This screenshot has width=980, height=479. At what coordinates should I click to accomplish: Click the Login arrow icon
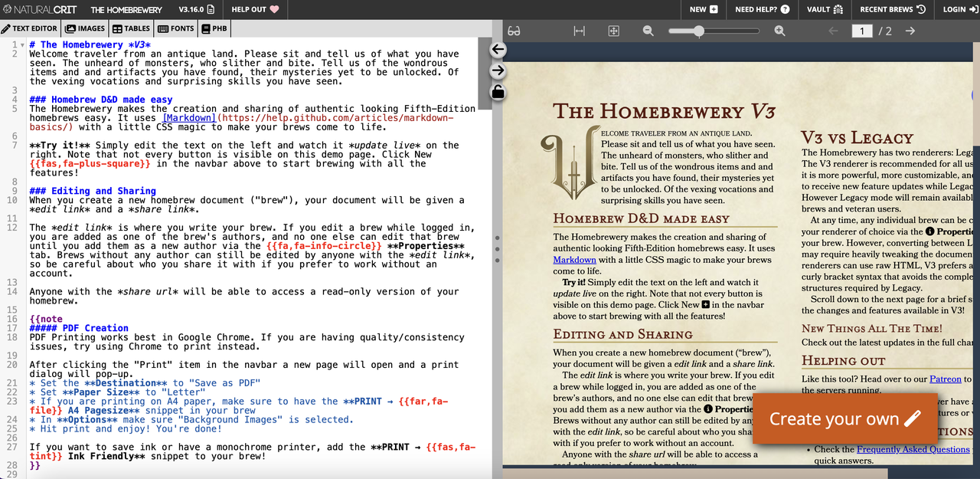click(x=974, y=9)
